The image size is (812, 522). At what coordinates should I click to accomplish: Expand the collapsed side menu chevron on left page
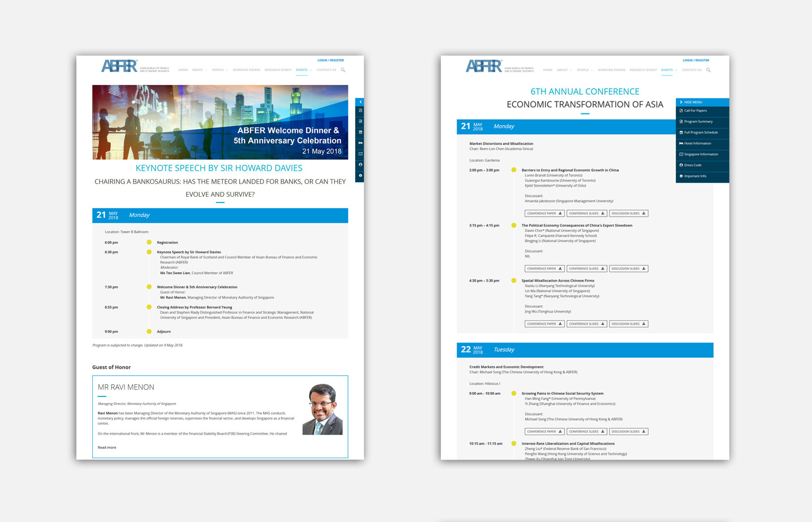[360, 102]
